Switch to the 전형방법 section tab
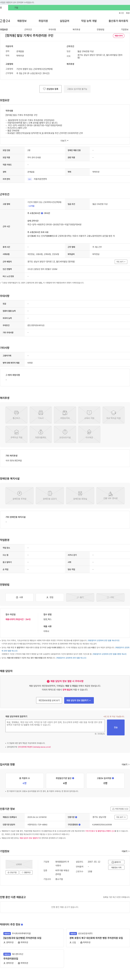The height and width of the screenshot is (980, 130). [x=100, y=29]
